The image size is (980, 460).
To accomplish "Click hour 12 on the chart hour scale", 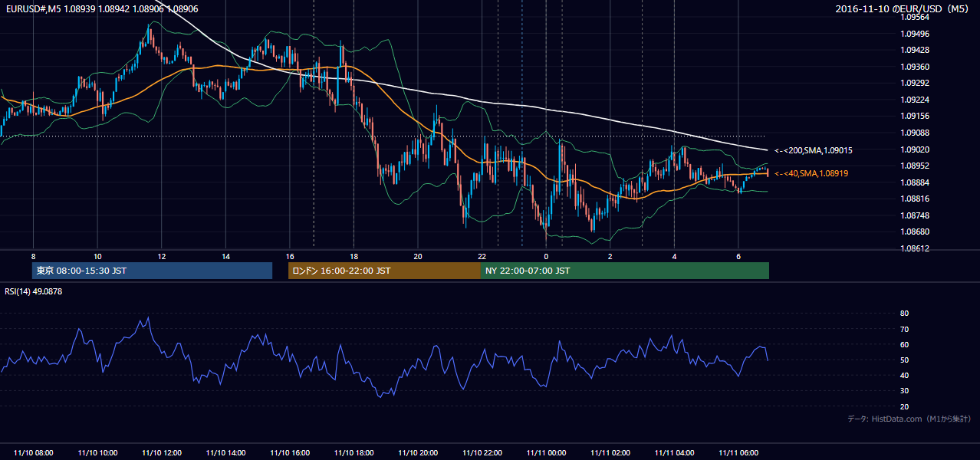I will pos(162,256).
